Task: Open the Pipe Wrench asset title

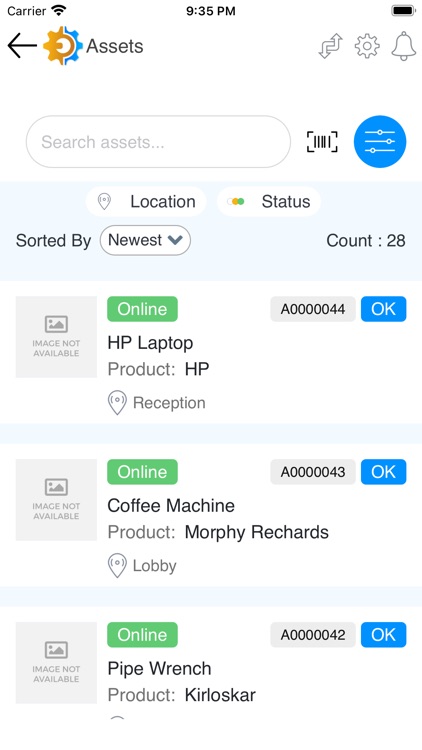Action: point(159,669)
